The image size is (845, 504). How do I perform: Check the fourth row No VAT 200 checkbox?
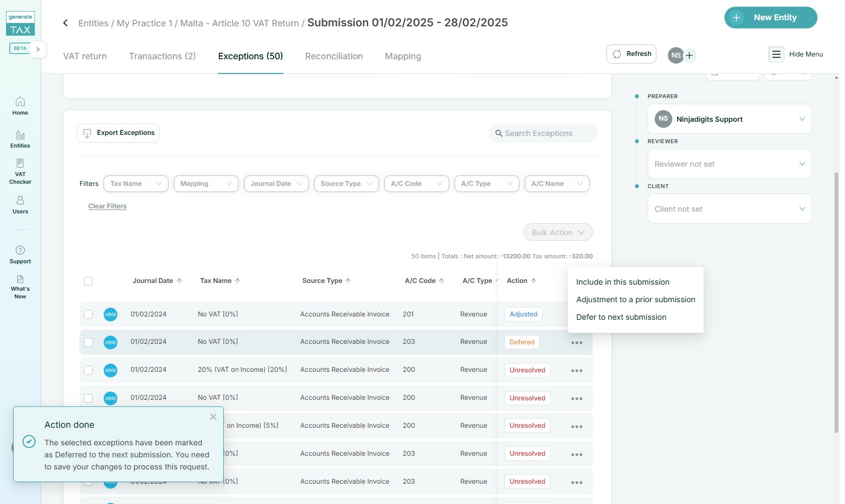88,398
